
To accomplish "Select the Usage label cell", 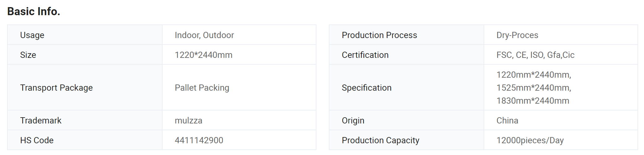I will (85, 35).
